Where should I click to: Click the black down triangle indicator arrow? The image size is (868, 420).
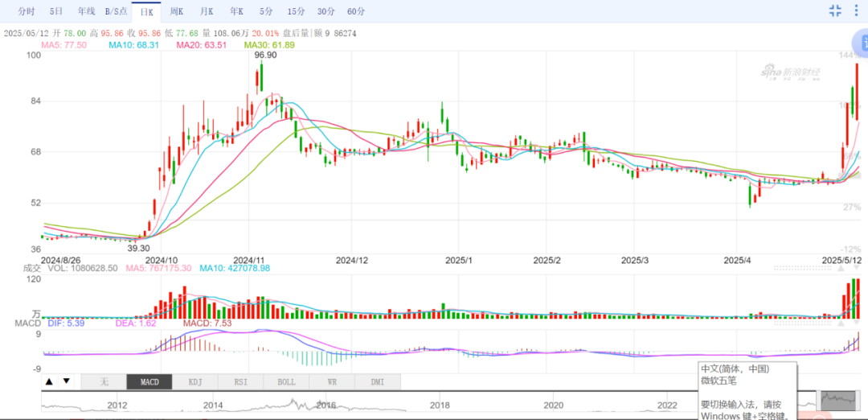click(67, 381)
